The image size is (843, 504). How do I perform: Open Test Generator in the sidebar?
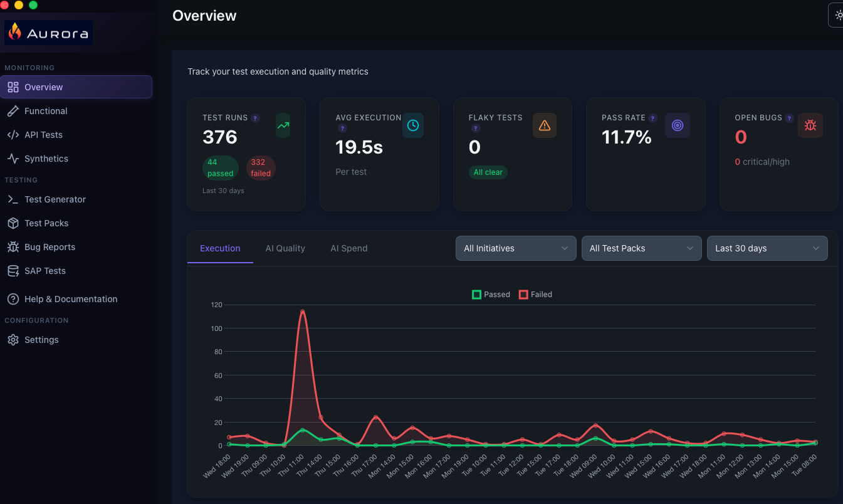(76, 199)
